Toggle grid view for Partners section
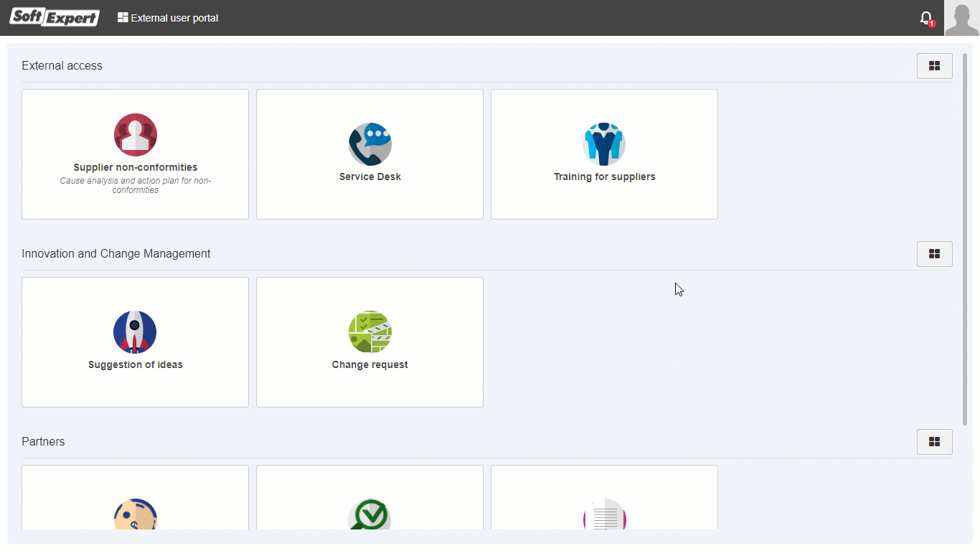 click(x=935, y=442)
